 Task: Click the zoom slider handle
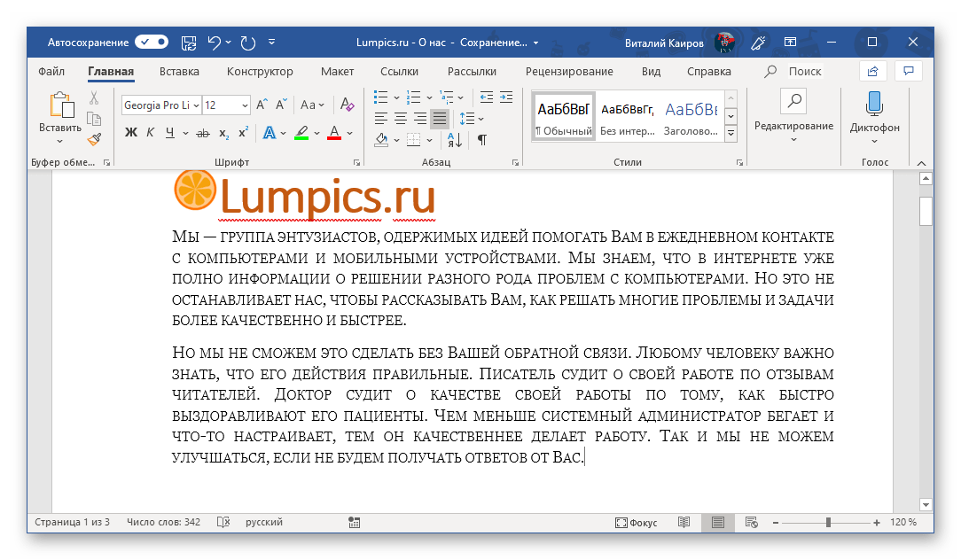pyautogui.click(x=828, y=523)
